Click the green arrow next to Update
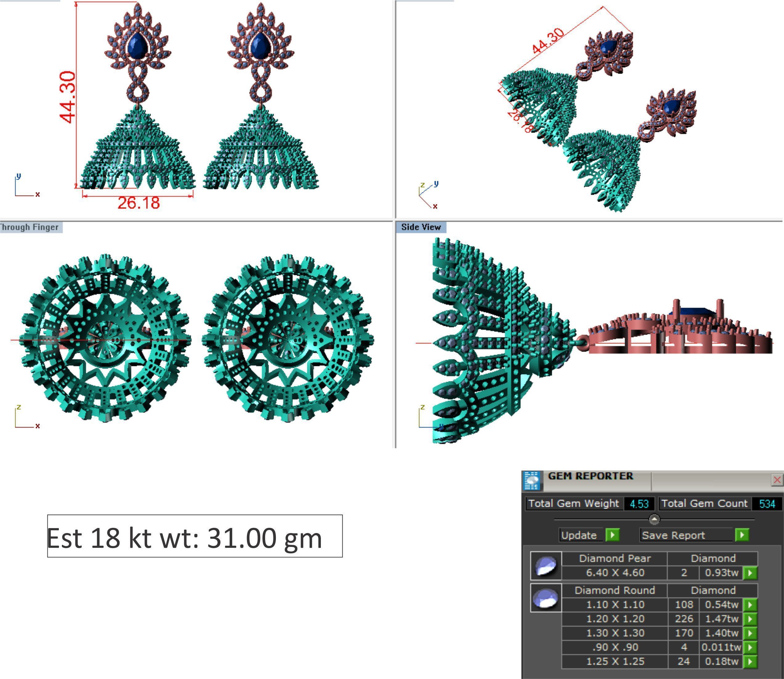The height and width of the screenshot is (679, 784). tap(612, 535)
